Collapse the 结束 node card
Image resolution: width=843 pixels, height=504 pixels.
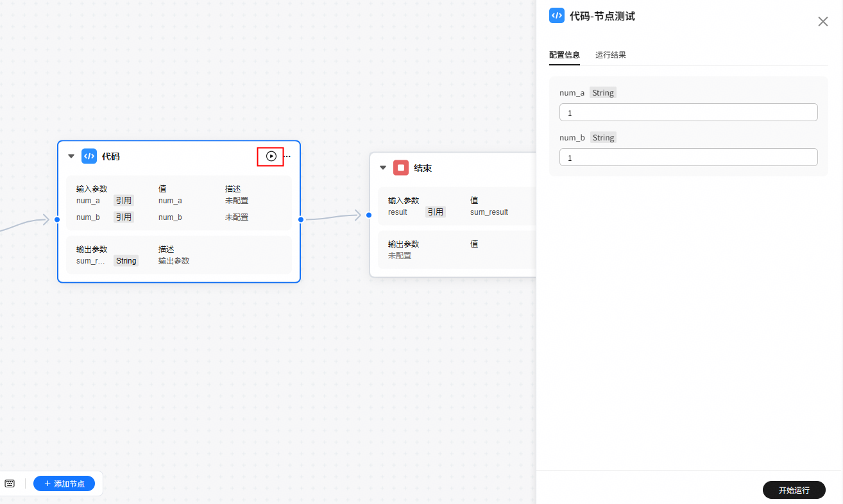[x=383, y=168]
